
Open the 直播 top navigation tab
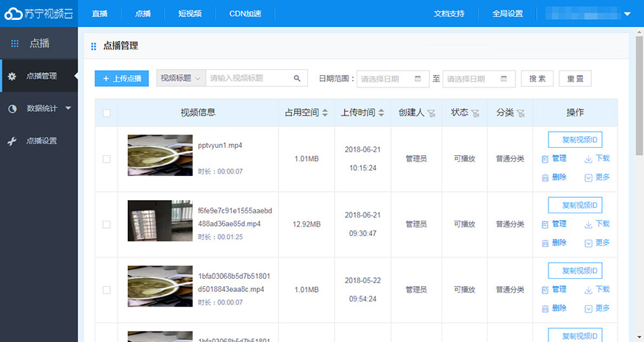99,13
